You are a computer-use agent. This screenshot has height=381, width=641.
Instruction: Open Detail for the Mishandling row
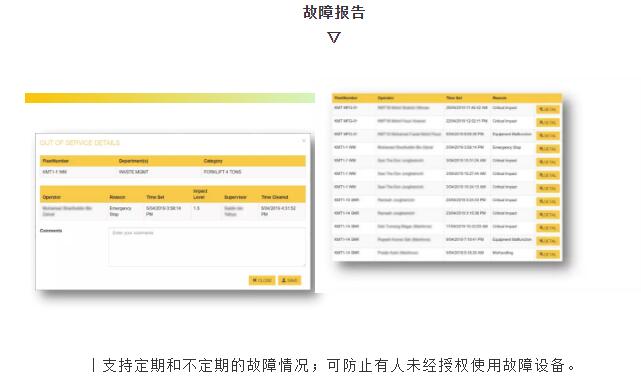547,254
